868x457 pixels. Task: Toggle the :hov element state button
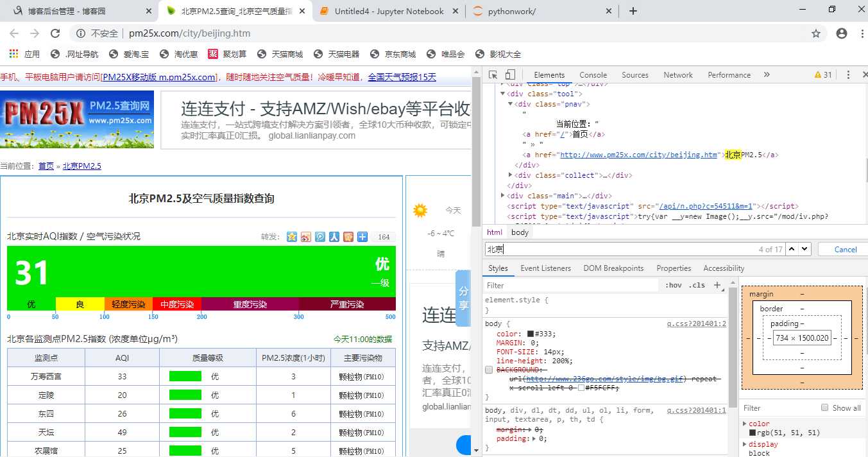674,285
